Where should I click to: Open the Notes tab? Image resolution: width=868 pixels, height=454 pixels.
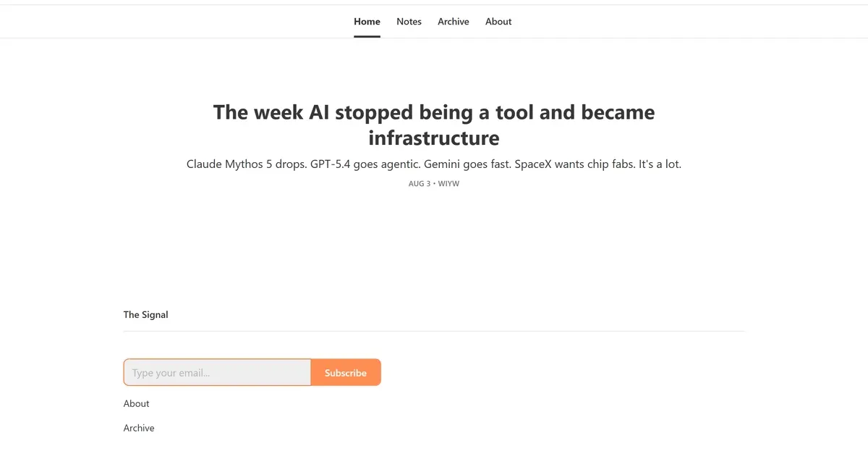tap(409, 22)
